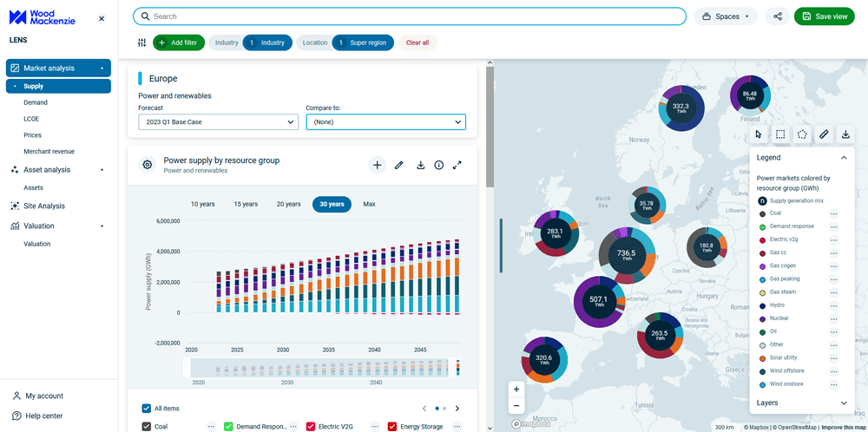Download the map data icon
Screen dimensions: 868x432
tap(845, 134)
